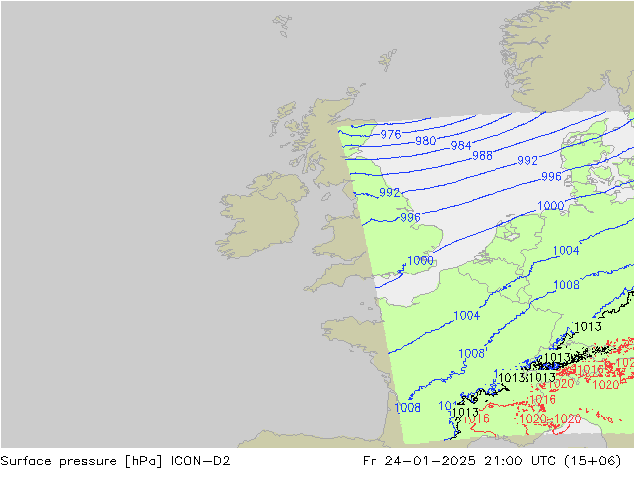Screen dimensions: 634x490
Task: Click the 992 label on England's east coast
Action: (389, 192)
